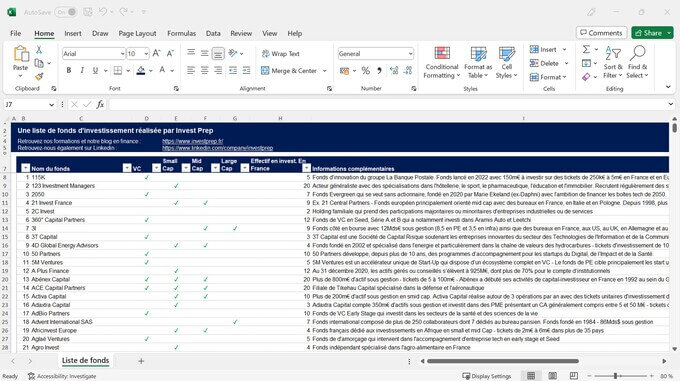680x381 pixels.
Task: Switch to Page Layout view in status bar
Action: click(552, 376)
